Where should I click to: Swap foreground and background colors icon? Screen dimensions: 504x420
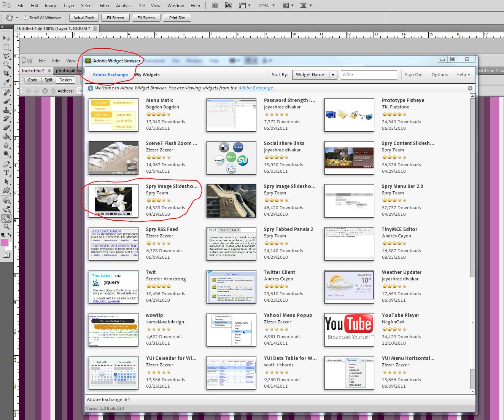point(10,235)
